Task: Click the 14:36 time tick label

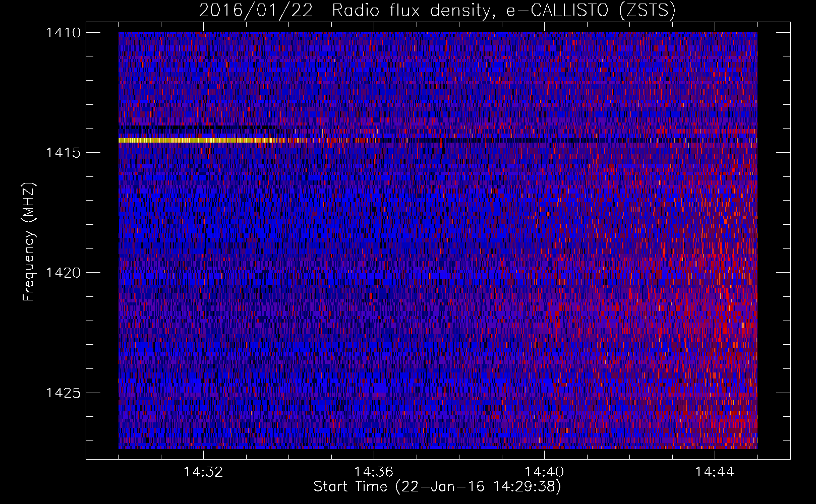Action: pyautogui.click(x=374, y=472)
